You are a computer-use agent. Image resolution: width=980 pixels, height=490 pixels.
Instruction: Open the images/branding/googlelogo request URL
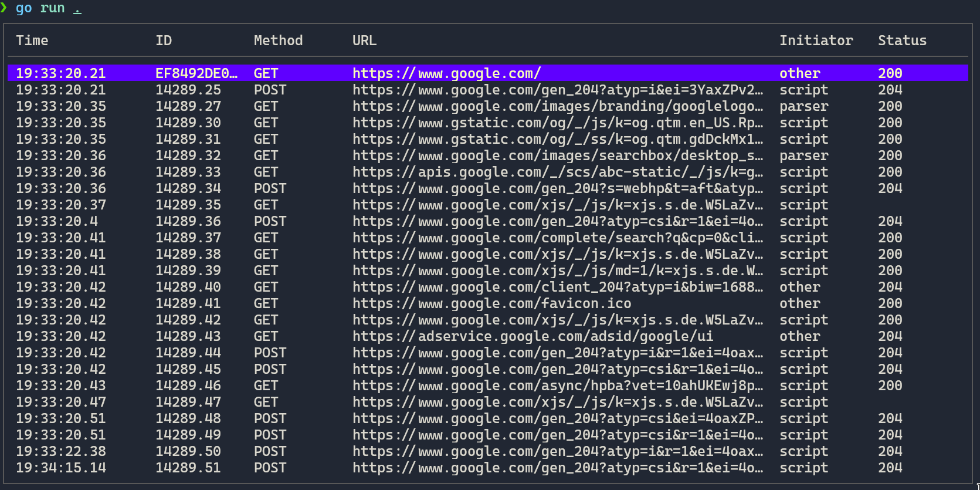[x=557, y=106]
